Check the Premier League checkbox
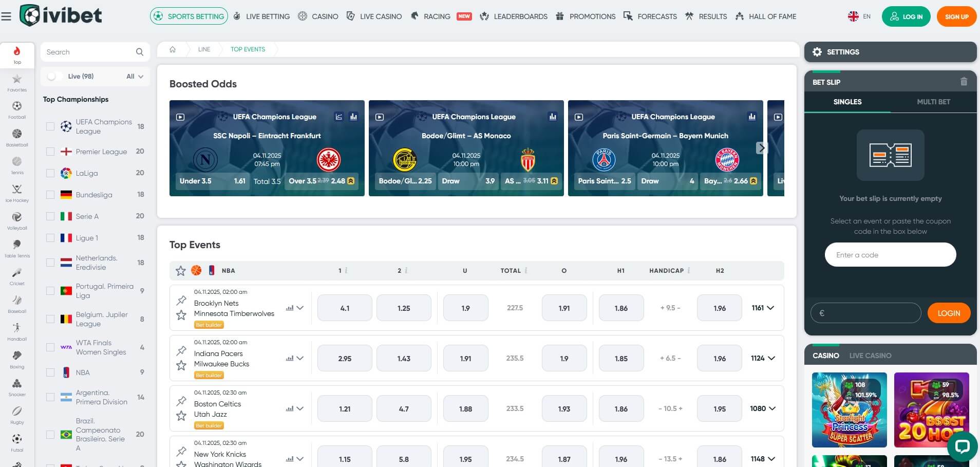980x467 pixels. coord(50,152)
